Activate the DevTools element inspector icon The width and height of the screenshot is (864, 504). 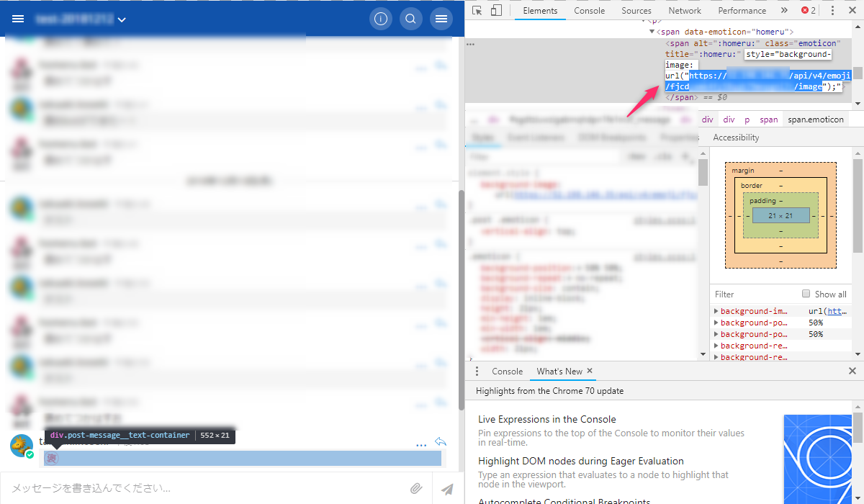coord(476,10)
